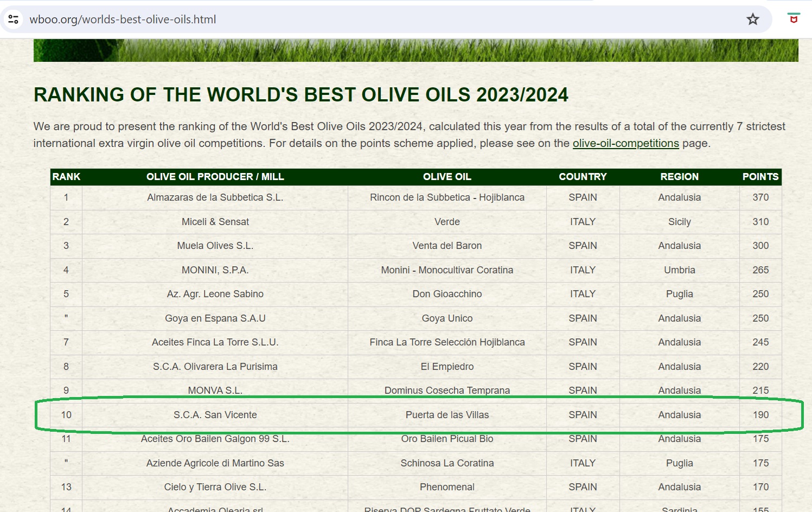Select producer S.C.A. San Vicente
The height and width of the screenshot is (512, 812).
pos(215,415)
